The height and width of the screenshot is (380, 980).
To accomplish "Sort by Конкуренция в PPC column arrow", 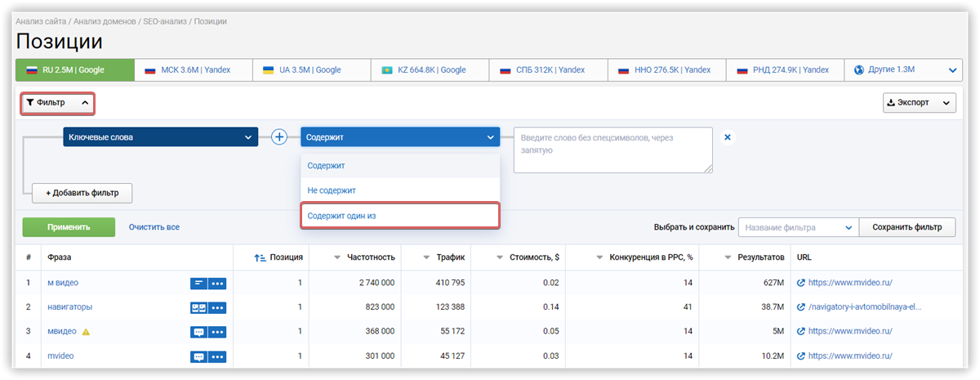I will (600, 257).
